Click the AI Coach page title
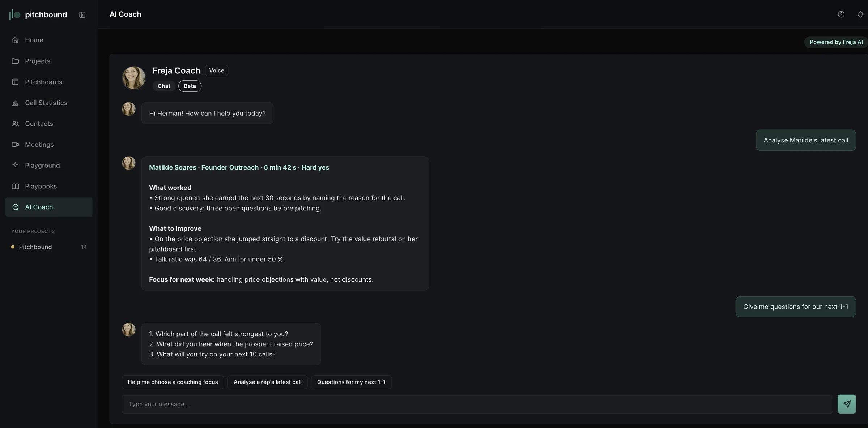The width and height of the screenshot is (868, 428). click(125, 14)
